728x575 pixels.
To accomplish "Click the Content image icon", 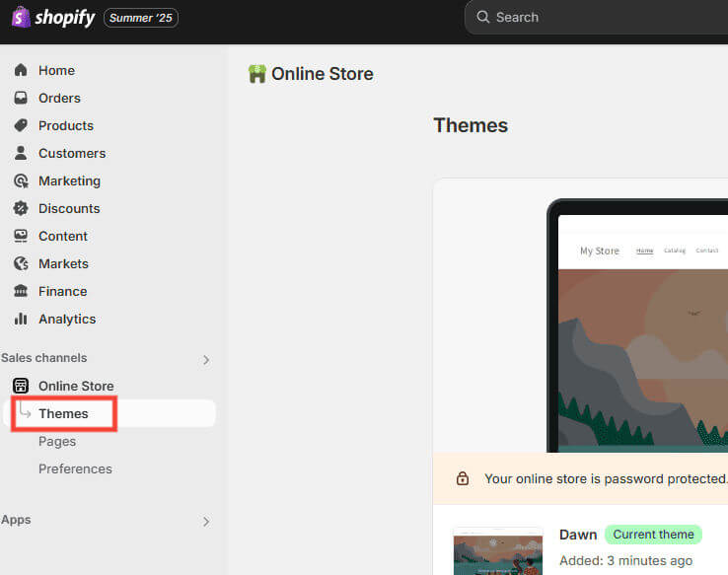I will [21, 236].
